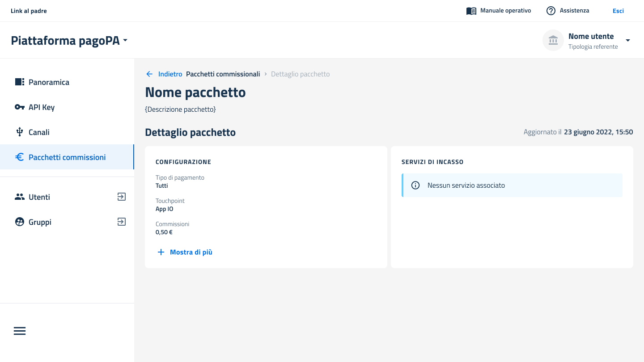Log out with the Esci link
The image size is (644, 362).
pyautogui.click(x=618, y=11)
